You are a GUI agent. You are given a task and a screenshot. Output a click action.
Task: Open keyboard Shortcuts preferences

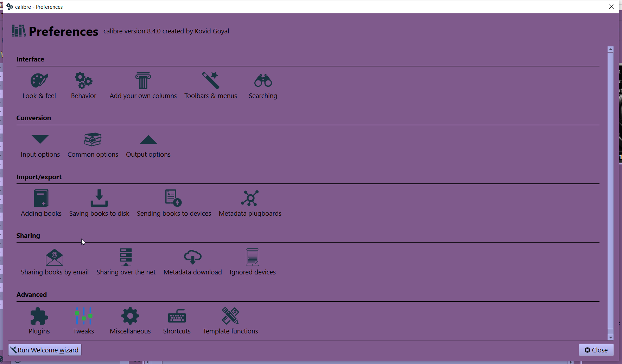[177, 321]
